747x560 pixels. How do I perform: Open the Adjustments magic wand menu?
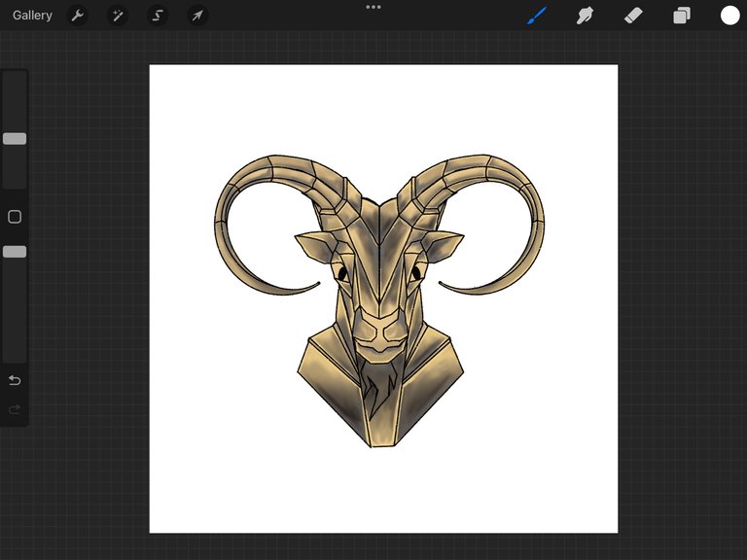pos(117,16)
